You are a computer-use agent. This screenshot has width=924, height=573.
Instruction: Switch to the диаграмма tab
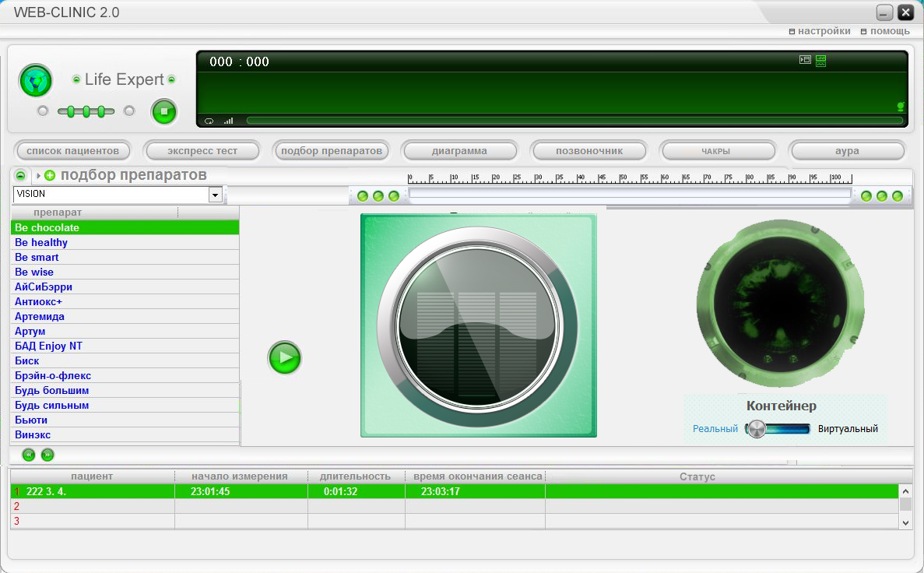tap(459, 151)
